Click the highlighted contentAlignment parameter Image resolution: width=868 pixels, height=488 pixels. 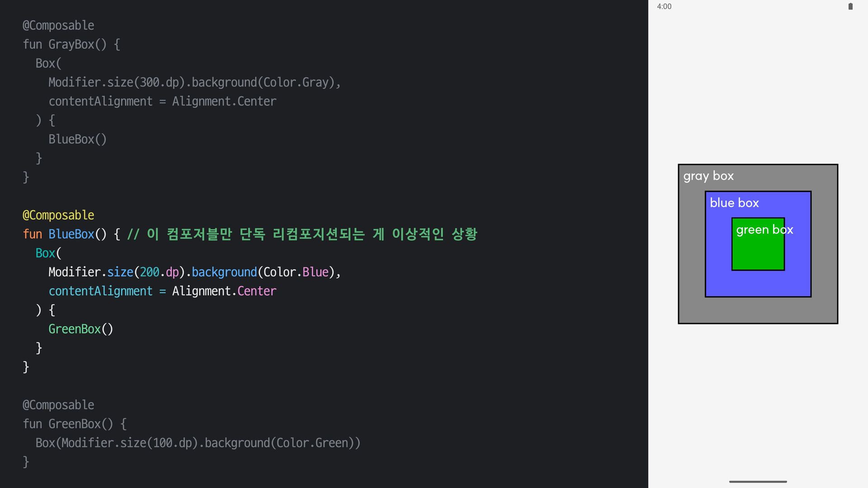pyautogui.click(x=100, y=291)
